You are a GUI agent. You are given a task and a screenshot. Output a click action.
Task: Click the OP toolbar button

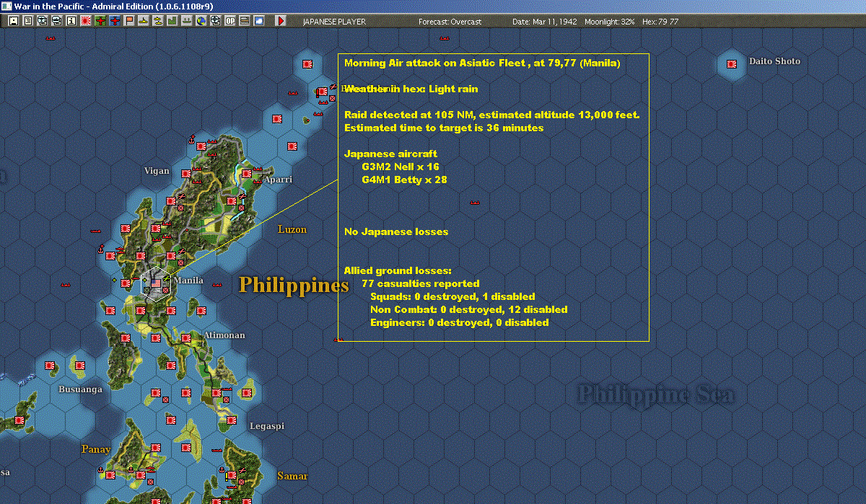click(229, 21)
